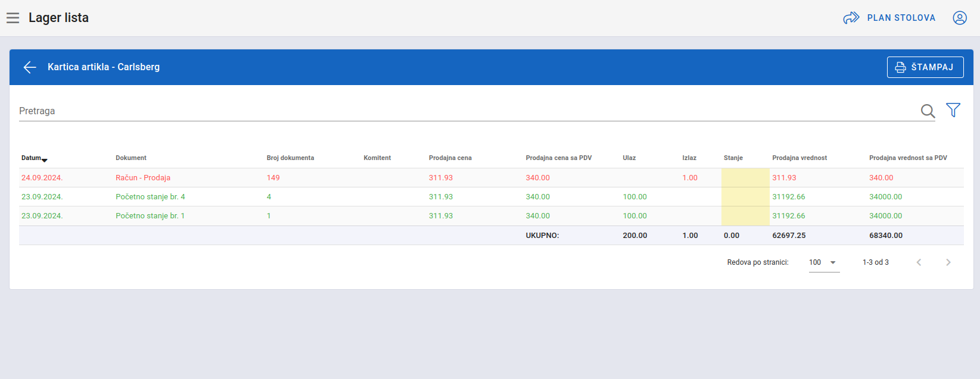
Task: Select the Račun - Prodaja row
Action: click(491, 178)
